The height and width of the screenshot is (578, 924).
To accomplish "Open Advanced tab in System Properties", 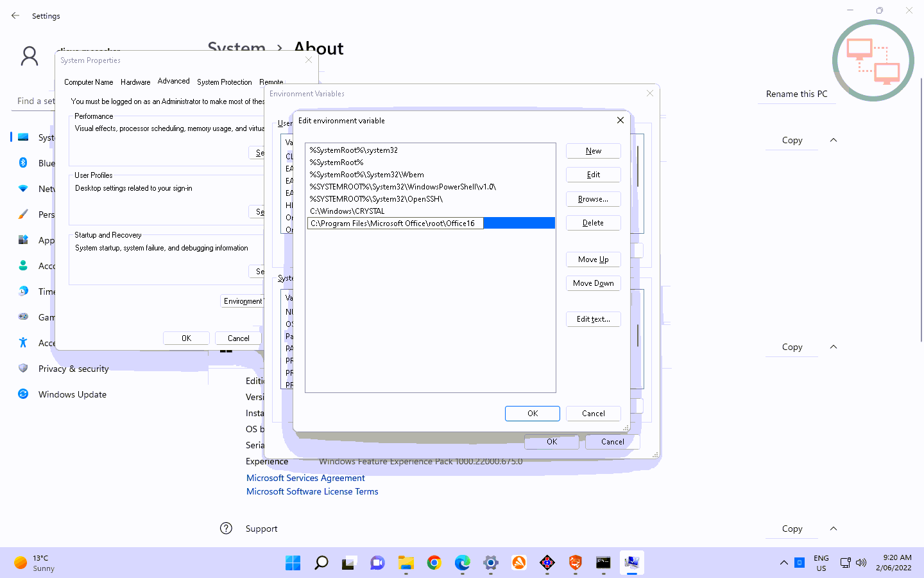I will (173, 81).
